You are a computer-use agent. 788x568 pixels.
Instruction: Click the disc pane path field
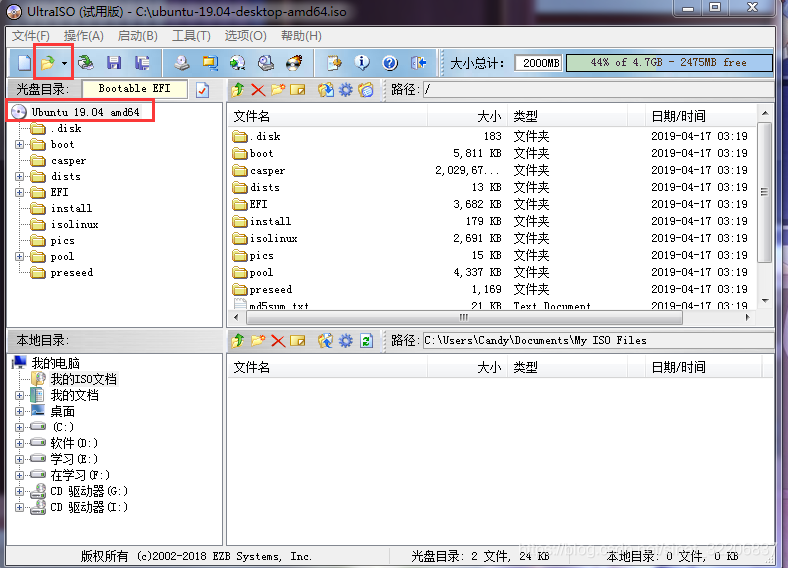(598, 90)
